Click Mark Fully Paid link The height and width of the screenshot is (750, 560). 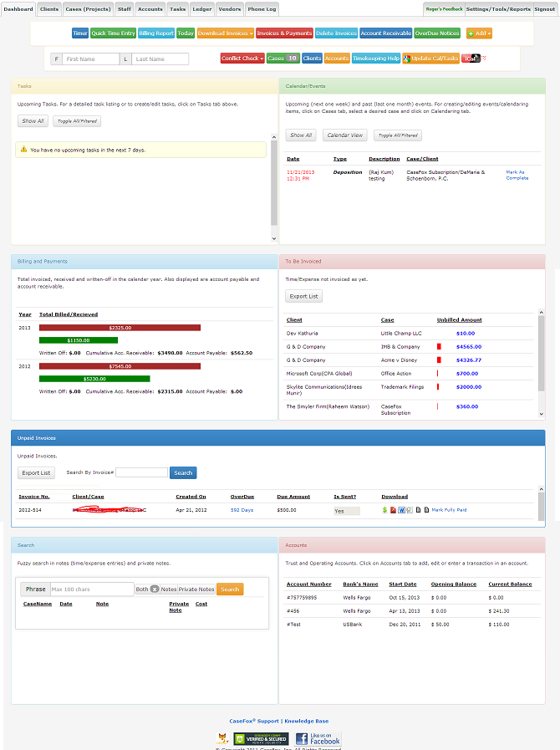pyautogui.click(x=449, y=509)
